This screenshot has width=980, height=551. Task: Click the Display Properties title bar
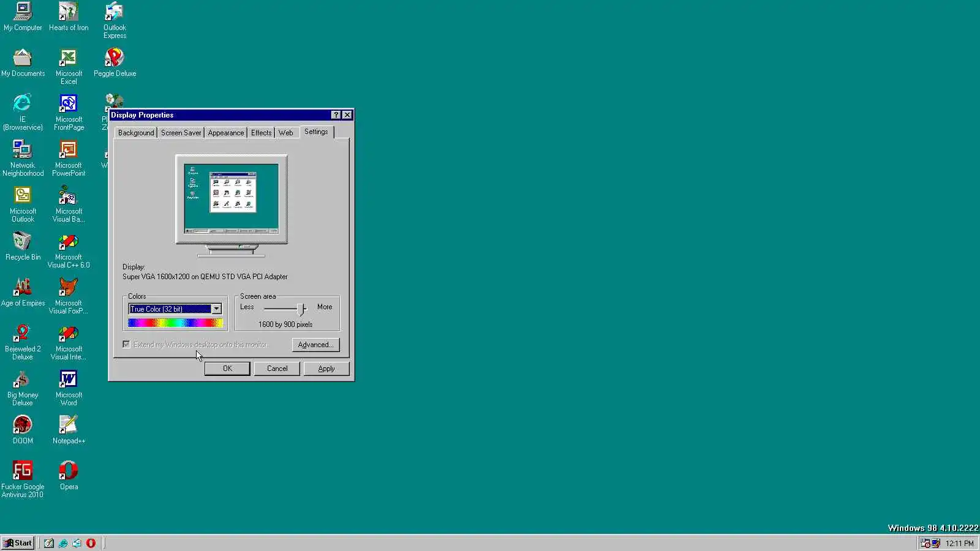tap(231, 115)
